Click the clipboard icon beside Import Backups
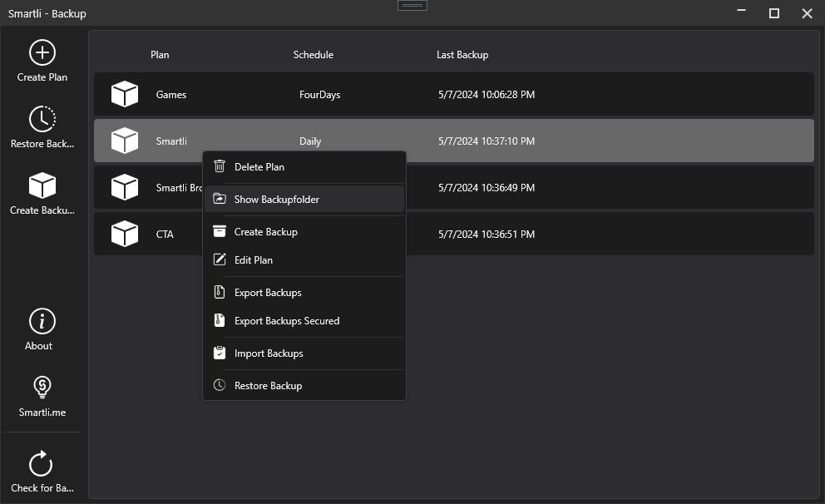The height and width of the screenshot is (504, 825). tap(220, 353)
